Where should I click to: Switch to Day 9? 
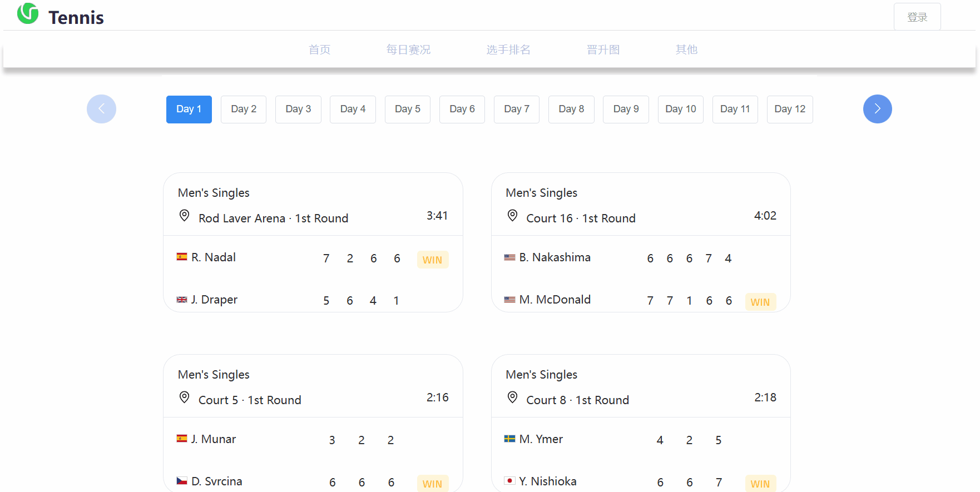click(626, 110)
